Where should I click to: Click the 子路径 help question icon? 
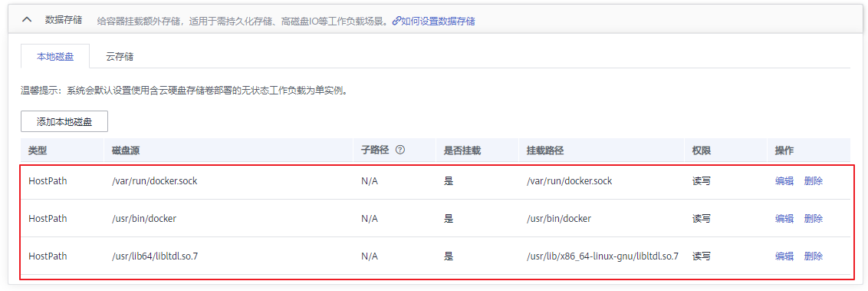tap(400, 150)
